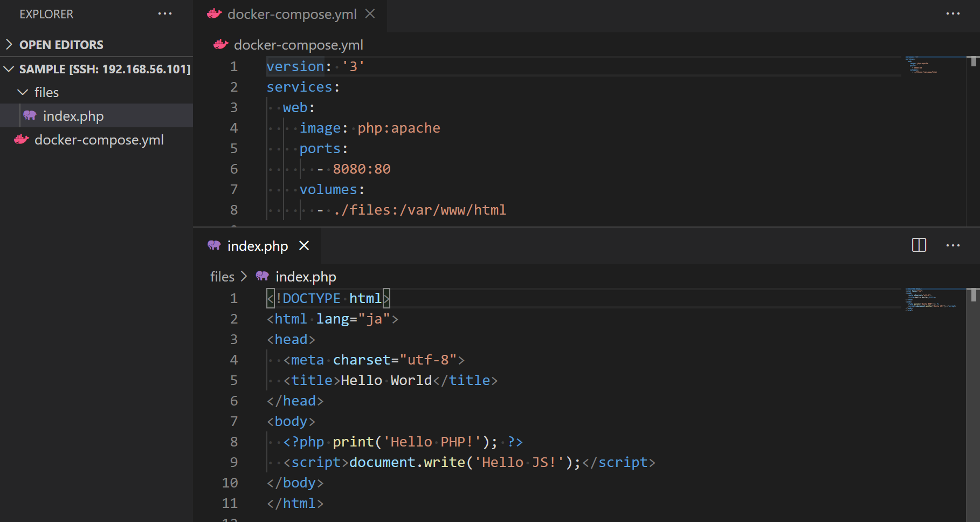Viewport: 980px width, 522px height.
Task: Open More Actions menu of the bottom editor group
Action: (953, 245)
